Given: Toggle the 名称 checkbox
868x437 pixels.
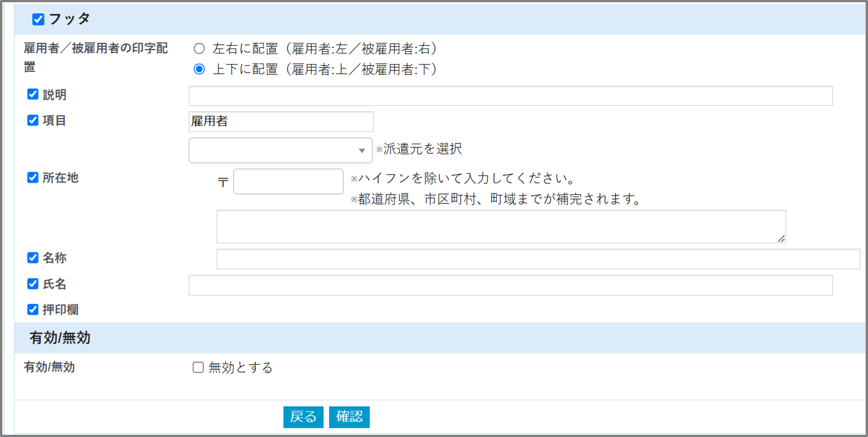Looking at the screenshot, I should pyautogui.click(x=33, y=258).
